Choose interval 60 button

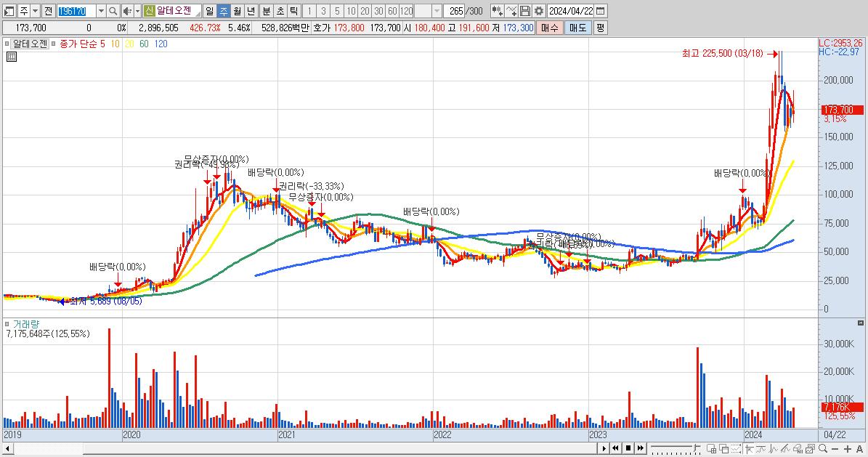392,10
